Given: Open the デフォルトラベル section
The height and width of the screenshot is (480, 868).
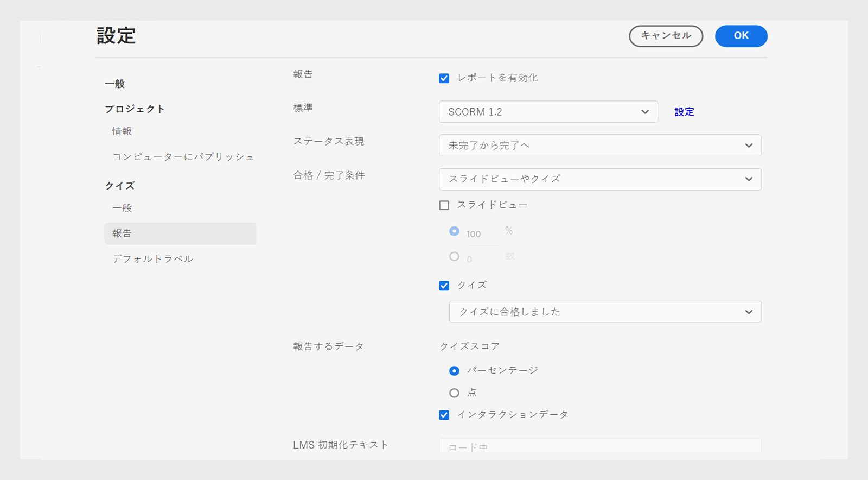Looking at the screenshot, I should tap(152, 259).
